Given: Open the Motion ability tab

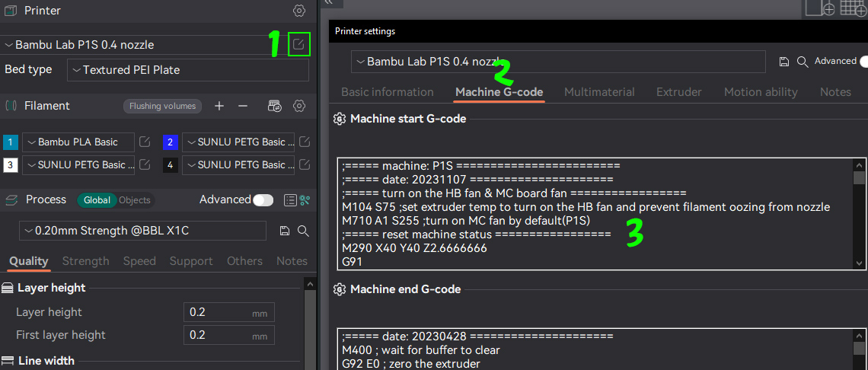Looking at the screenshot, I should 761,92.
